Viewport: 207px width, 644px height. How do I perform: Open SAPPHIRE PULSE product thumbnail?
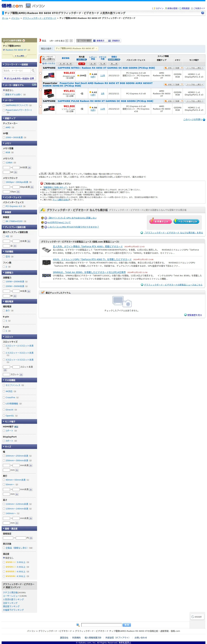click(x=49, y=109)
